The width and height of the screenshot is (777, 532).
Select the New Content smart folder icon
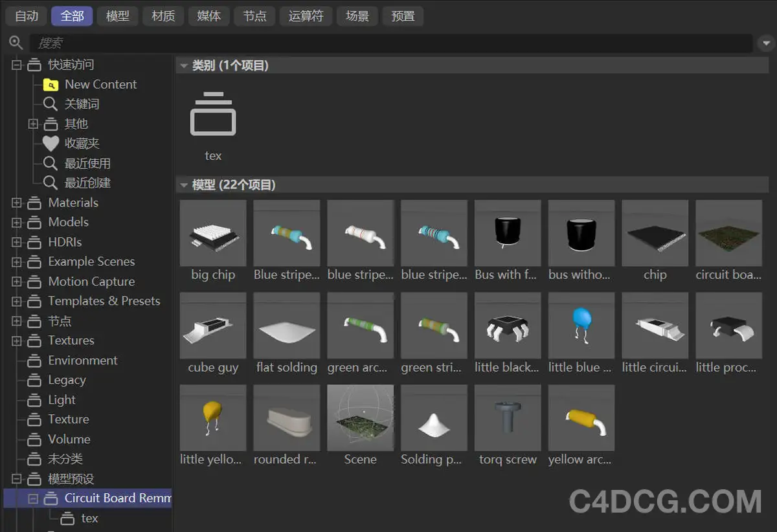point(51,85)
